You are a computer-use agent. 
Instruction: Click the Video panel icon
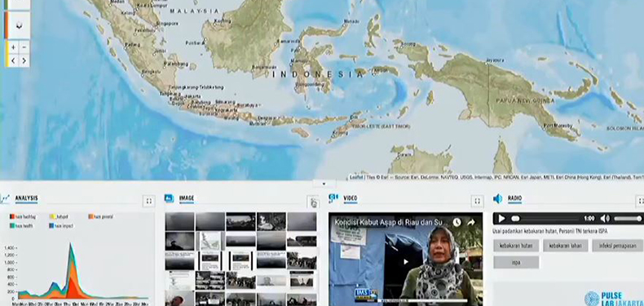(x=333, y=198)
